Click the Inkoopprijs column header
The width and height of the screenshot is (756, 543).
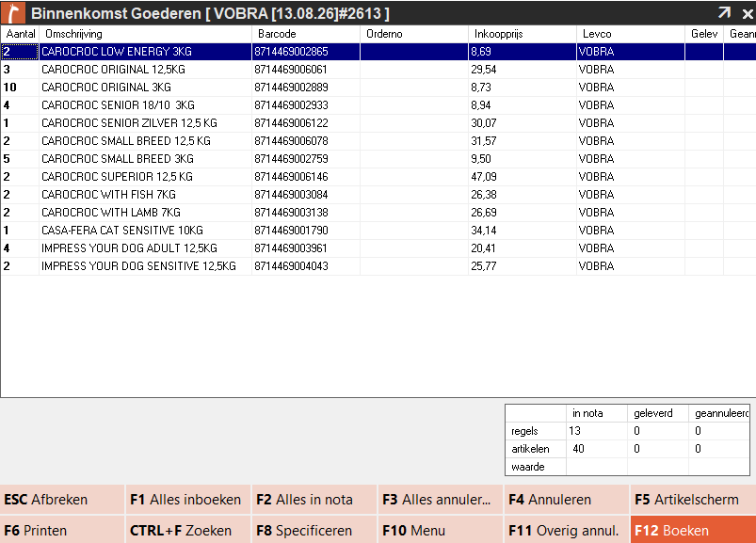point(523,34)
